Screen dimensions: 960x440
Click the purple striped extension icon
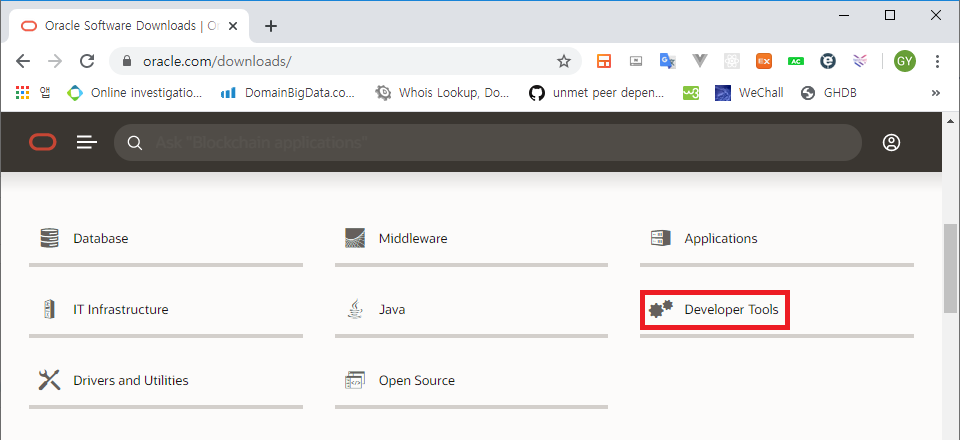point(860,61)
